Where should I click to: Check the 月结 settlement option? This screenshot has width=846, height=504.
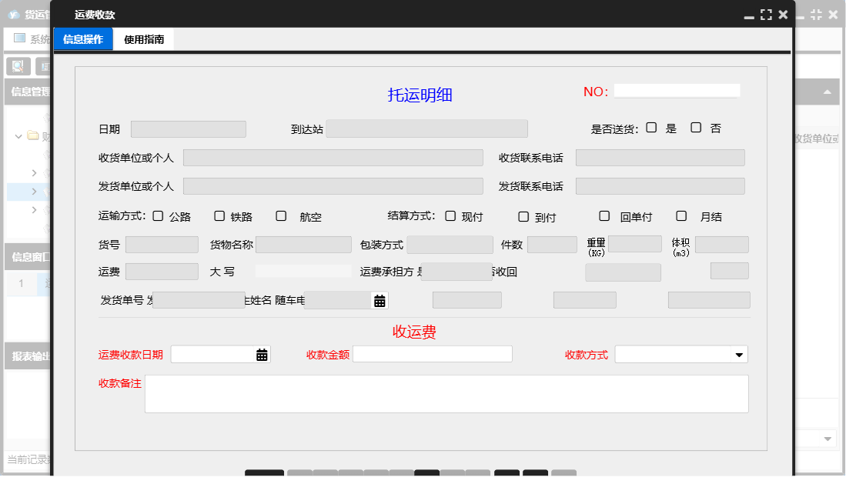(x=680, y=216)
